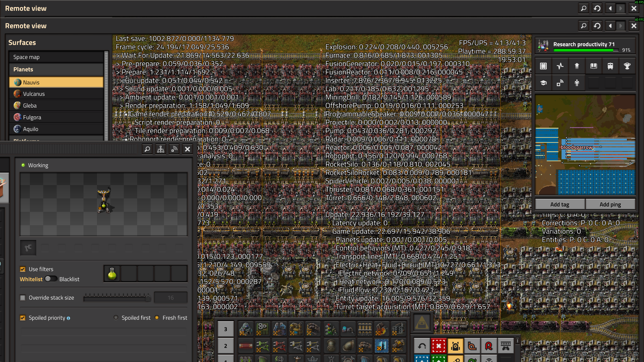
Task: Open search in inserter window header
Action: [x=147, y=149]
